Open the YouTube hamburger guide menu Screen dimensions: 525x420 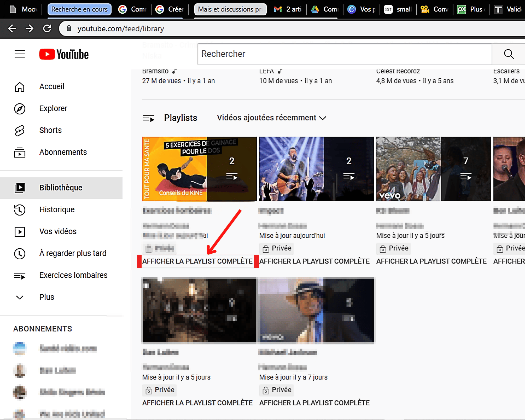point(20,54)
